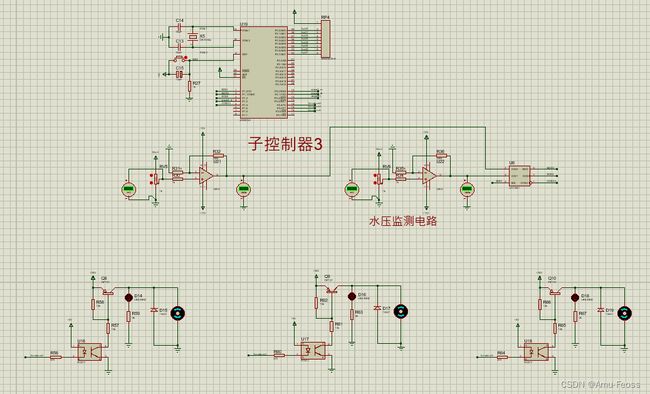Click the 子控制器3 title text

(285, 144)
